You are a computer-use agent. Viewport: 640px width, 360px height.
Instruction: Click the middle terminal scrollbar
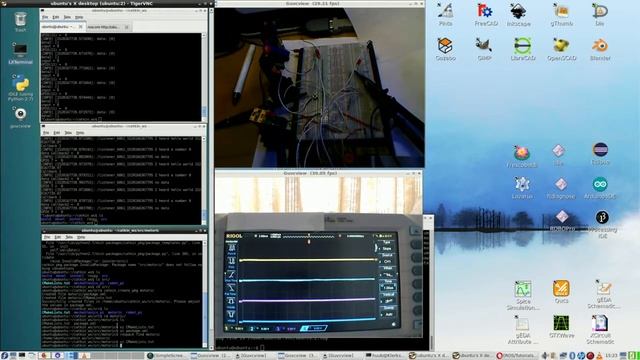click(x=204, y=181)
